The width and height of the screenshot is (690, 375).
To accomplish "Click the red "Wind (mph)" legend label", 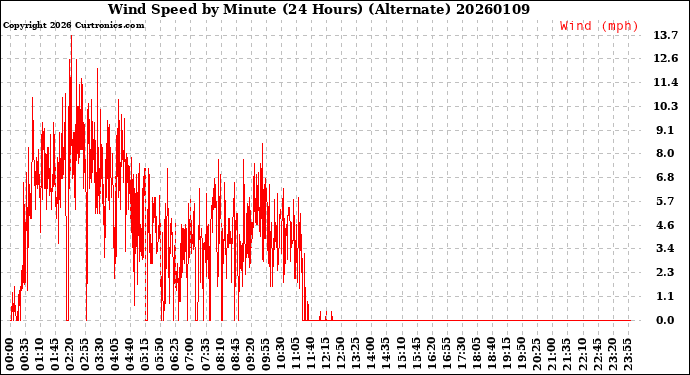I will tap(599, 26).
